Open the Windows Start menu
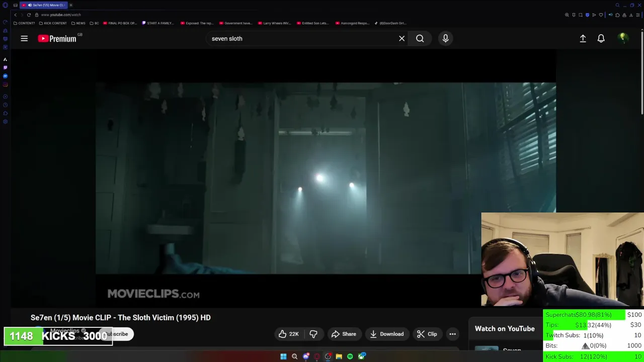The width and height of the screenshot is (644, 362). point(283,356)
